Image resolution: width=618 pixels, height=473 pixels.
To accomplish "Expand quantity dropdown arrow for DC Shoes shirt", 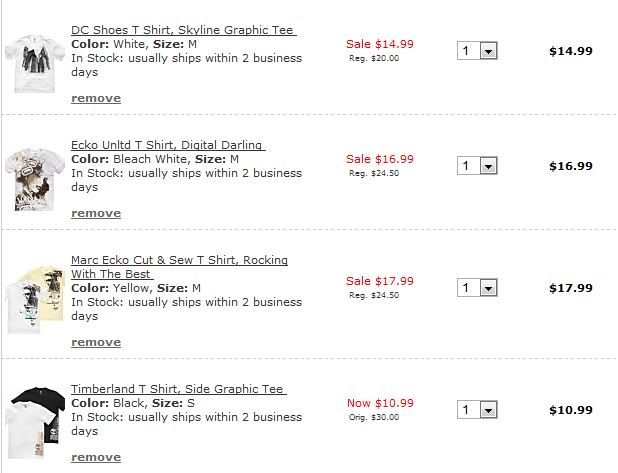I will (488, 51).
